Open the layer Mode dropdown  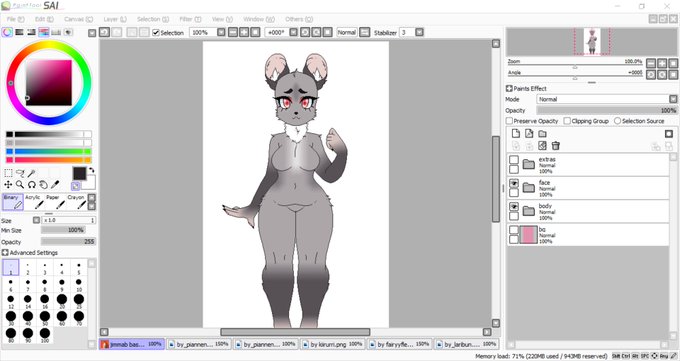point(673,99)
